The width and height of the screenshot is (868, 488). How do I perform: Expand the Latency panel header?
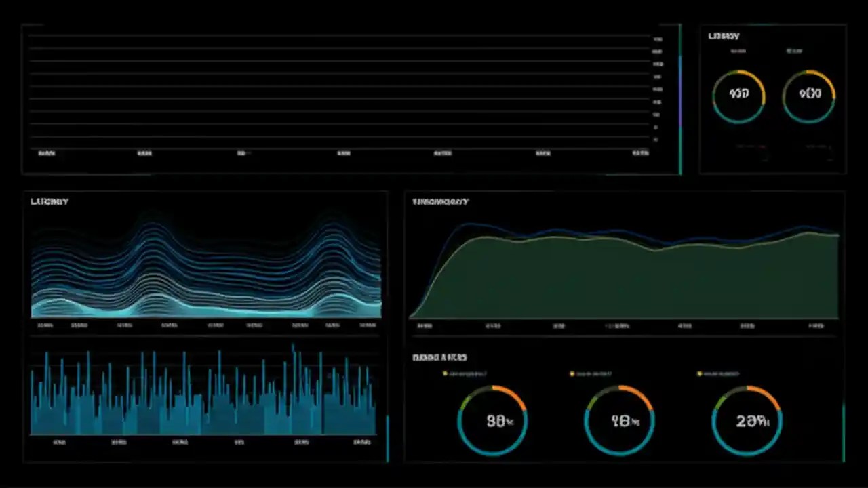pyautogui.click(x=49, y=201)
